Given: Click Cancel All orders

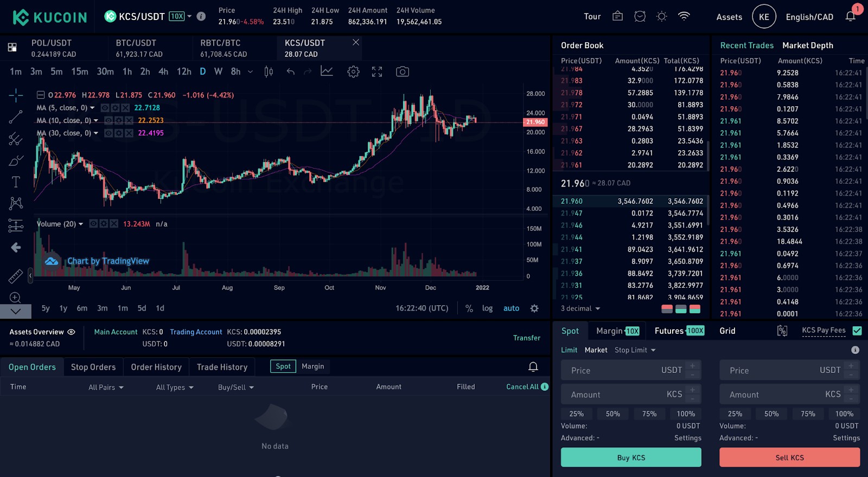Looking at the screenshot, I should [x=522, y=386].
